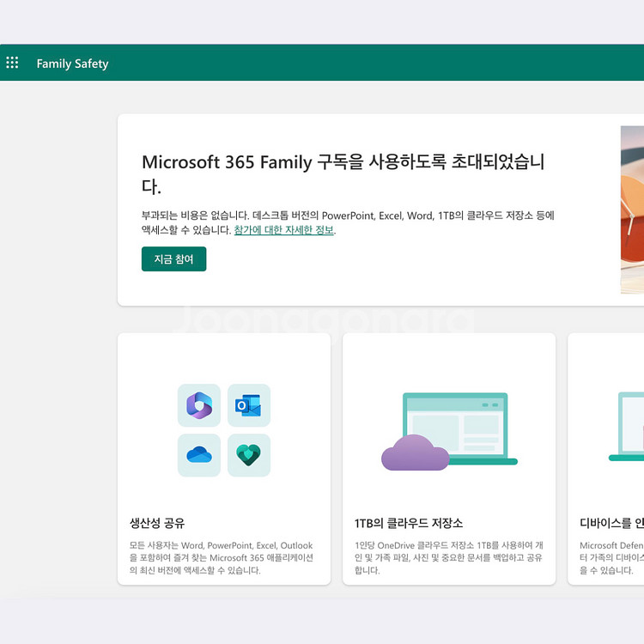Viewport: 644px width, 644px height.
Task: Click the Family Safety heart icon
Action: [x=249, y=455]
